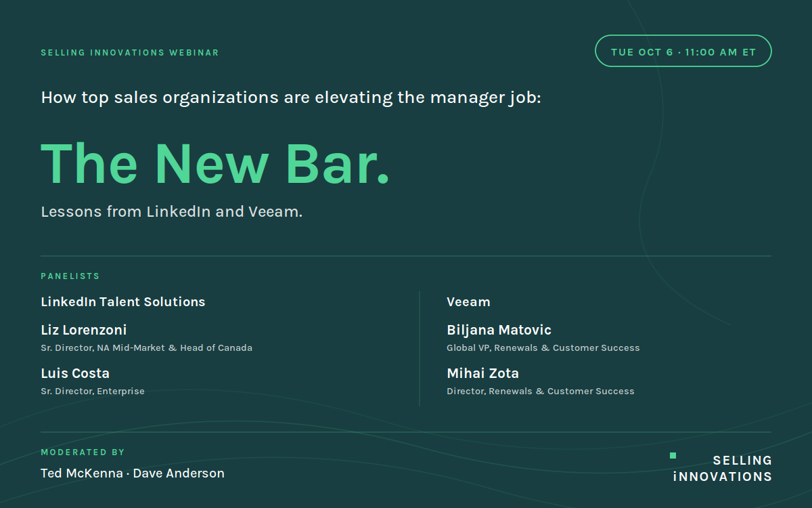812x508 pixels.
Task: Click panelist name Luis Costa
Action: point(75,373)
